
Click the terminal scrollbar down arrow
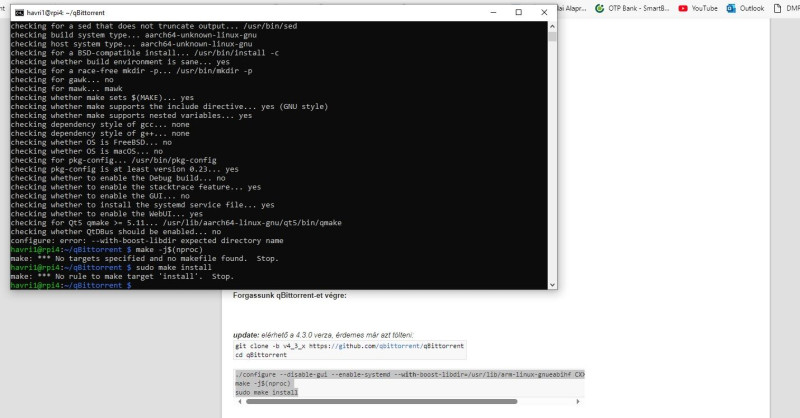(552, 285)
